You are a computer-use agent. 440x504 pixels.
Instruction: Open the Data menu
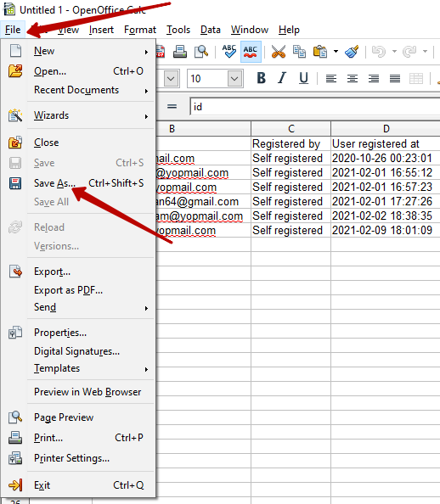pyautogui.click(x=210, y=30)
